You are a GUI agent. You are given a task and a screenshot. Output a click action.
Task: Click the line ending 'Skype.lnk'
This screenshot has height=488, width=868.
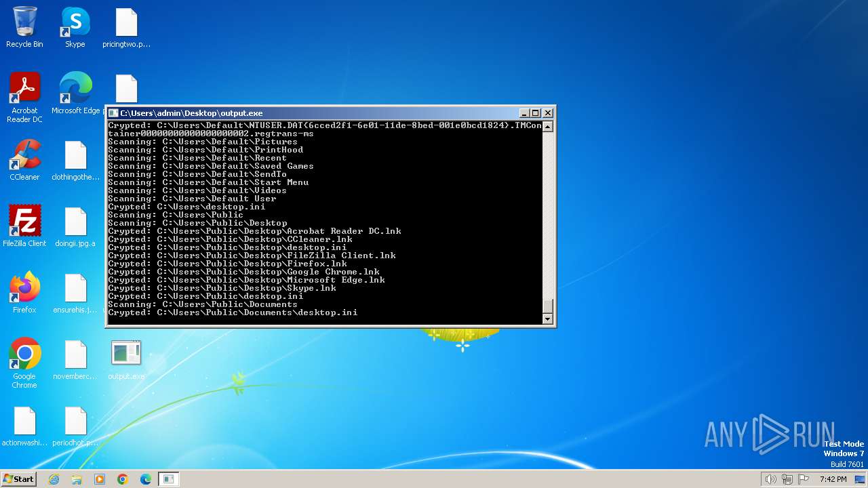coord(222,288)
